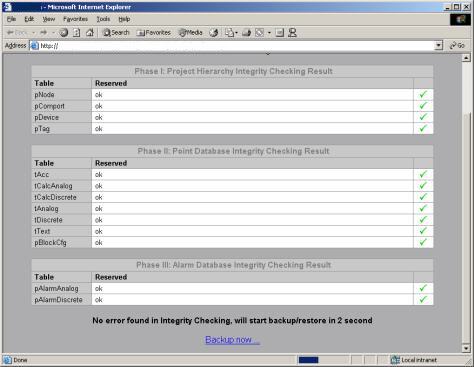The width and height of the screenshot is (474, 367).
Task: Open the Media toolbar button
Action: (191, 33)
